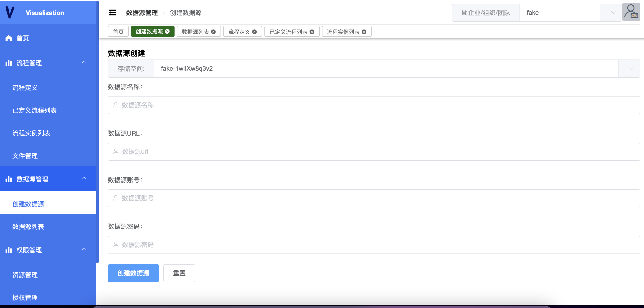This screenshot has width=644, height=308.
Task: Click the sidebar collapse hamburger icon
Action: 112,12
